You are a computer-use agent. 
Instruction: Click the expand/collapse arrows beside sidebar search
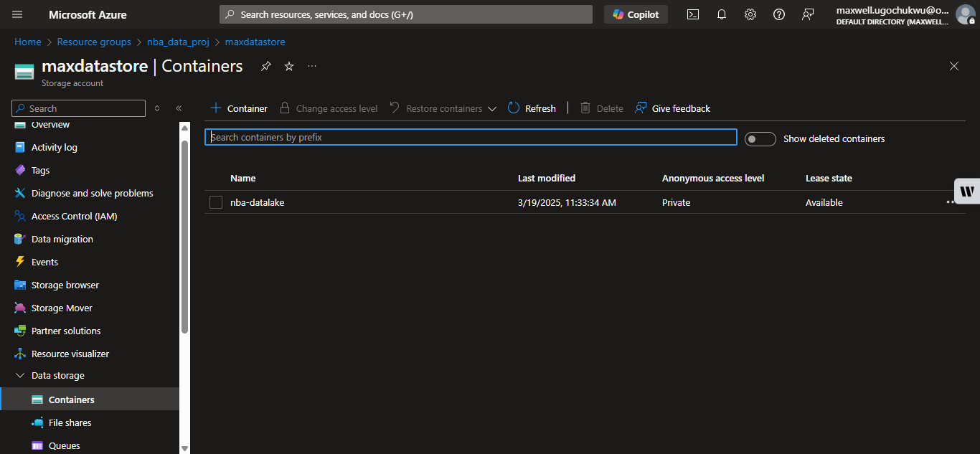tap(157, 108)
